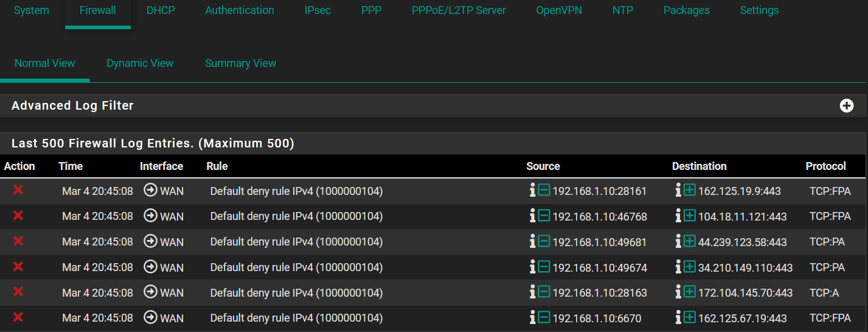The image size is (868, 332).
Task: Open the PPP log tab
Action: pyautogui.click(x=371, y=10)
